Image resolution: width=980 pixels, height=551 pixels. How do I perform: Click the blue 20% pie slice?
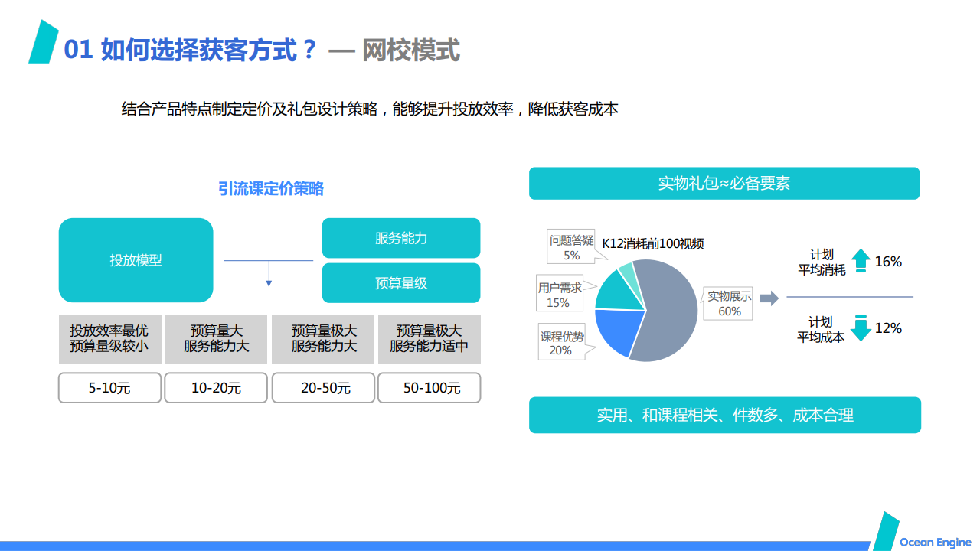pyautogui.click(x=616, y=331)
